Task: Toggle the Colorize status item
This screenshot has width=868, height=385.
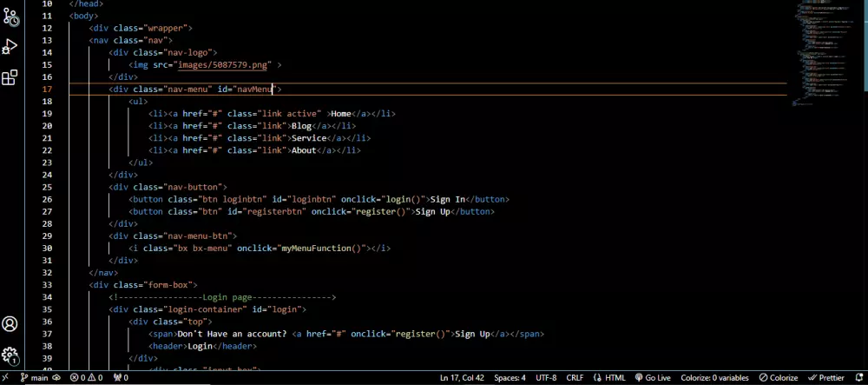Action: pos(779,378)
